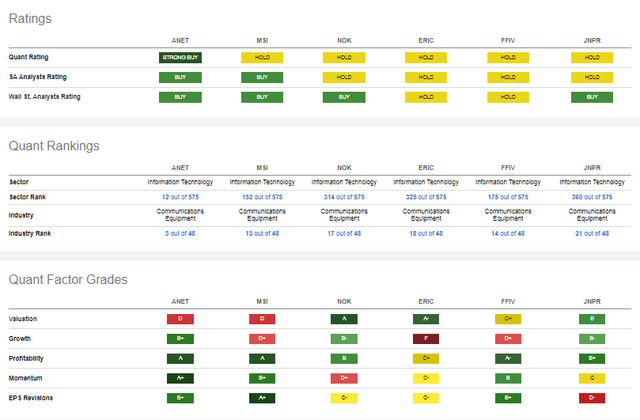Viewport: 640px width, 420px height.
Task: Click MSI's BUY badge in SA Analysts Rating row
Action: click(262, 77)
